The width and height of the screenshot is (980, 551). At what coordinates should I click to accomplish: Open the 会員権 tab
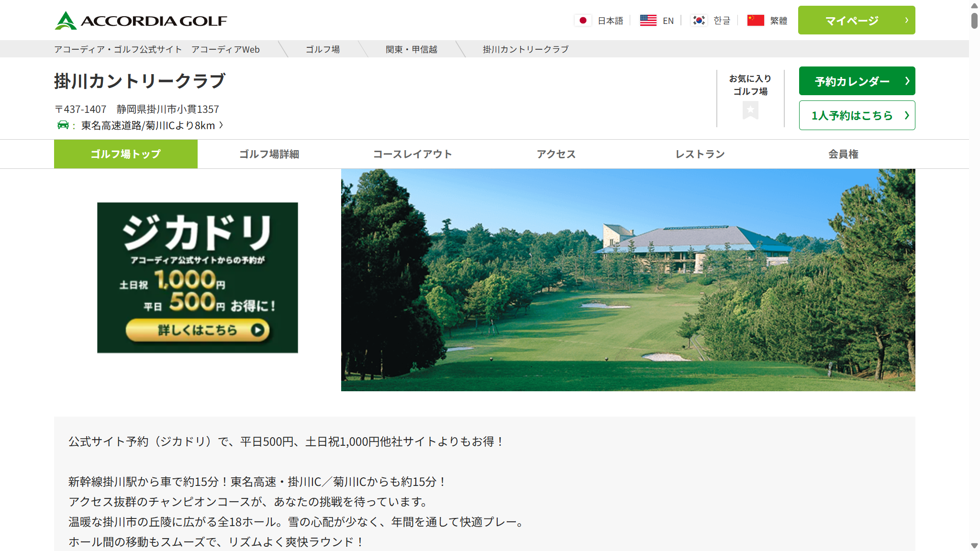pyautogui.click(x=844, y=154)
